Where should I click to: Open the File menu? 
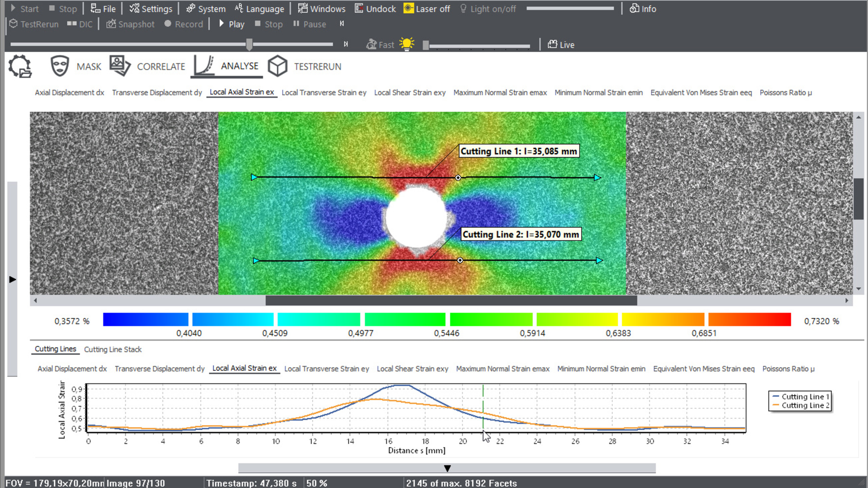[103, 9]
